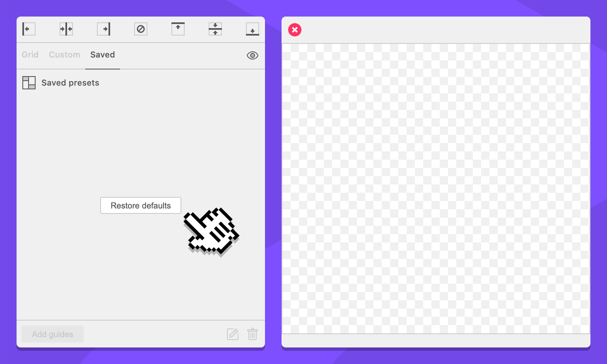
Task: Click the Saved presets heading text
Action: (70, 83)
